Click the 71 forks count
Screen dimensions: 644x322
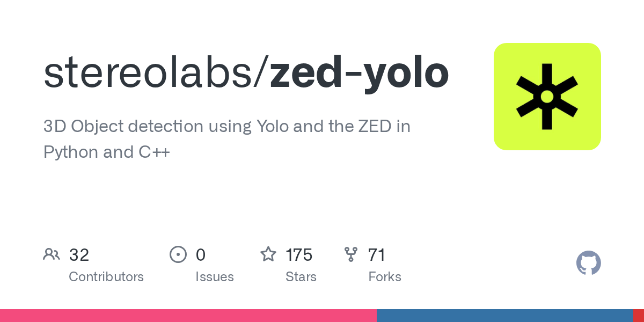pos(377,255)
